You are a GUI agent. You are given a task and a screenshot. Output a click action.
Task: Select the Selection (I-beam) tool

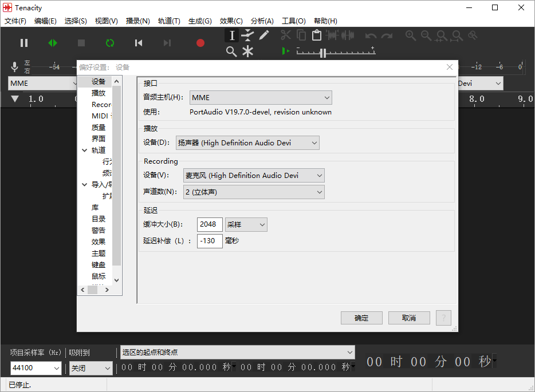click(231, 35)
